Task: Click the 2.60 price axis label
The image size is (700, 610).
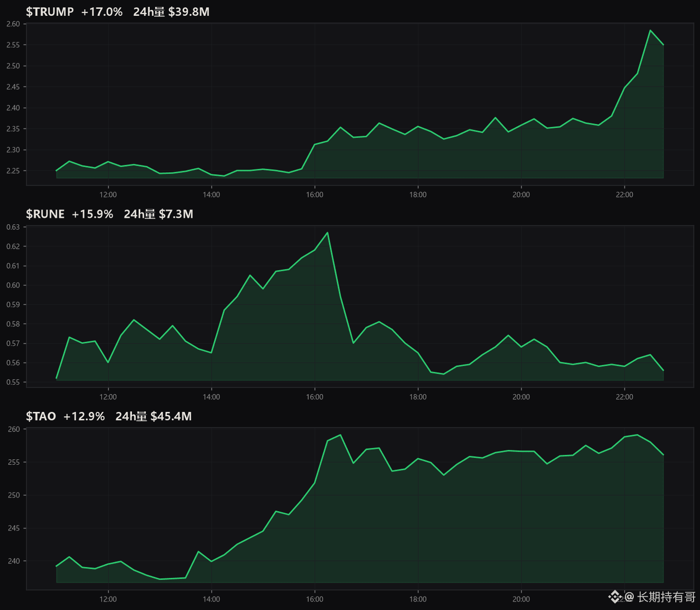Action: click(13, 24)
